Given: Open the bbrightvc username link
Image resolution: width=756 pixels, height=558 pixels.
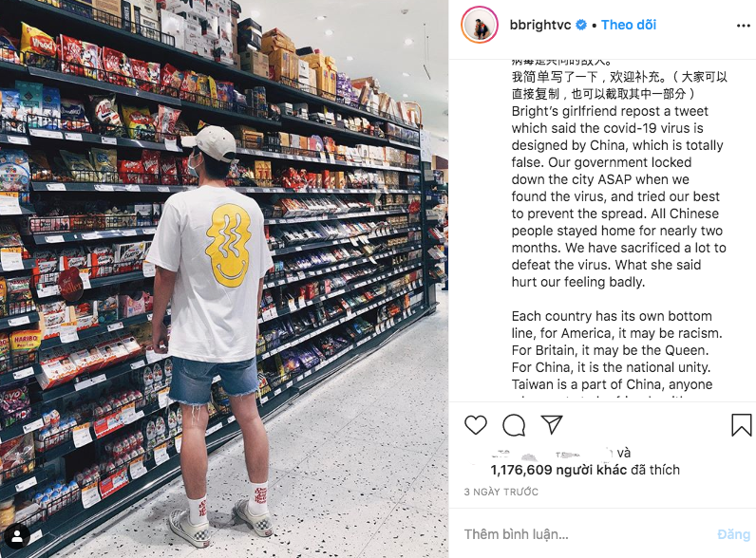Looking at the screenshot, I should pyautogui.click(x=540, y=25).
